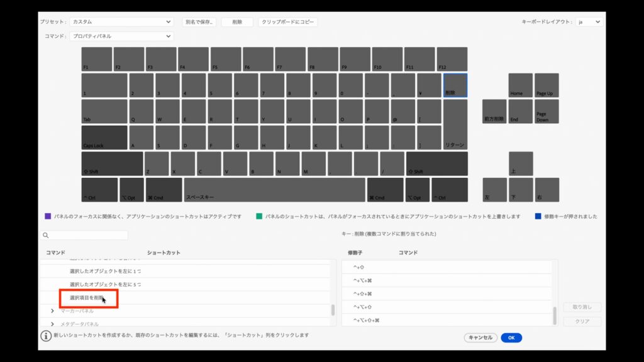This screenshot has height=362, width=644.
Task: Open the コマンド dropdown showing プロパティパネル
Action: click(x=121, y=36)
